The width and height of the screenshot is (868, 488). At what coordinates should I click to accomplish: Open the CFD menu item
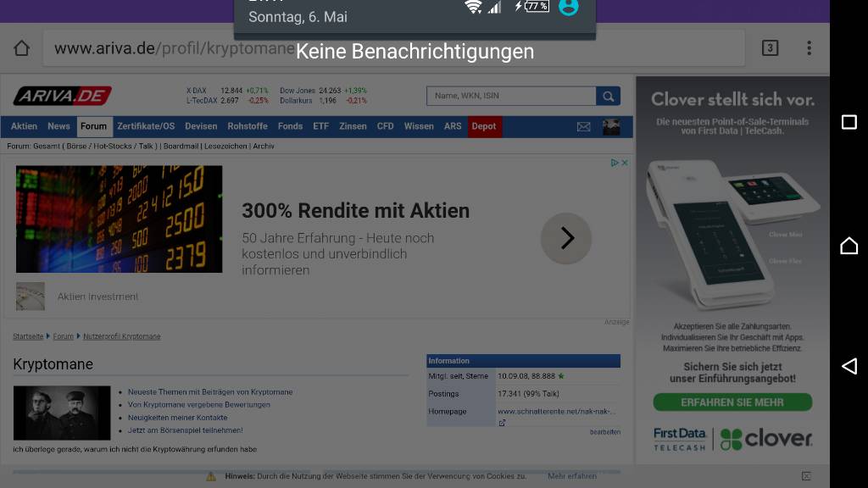tap(386, 126)
